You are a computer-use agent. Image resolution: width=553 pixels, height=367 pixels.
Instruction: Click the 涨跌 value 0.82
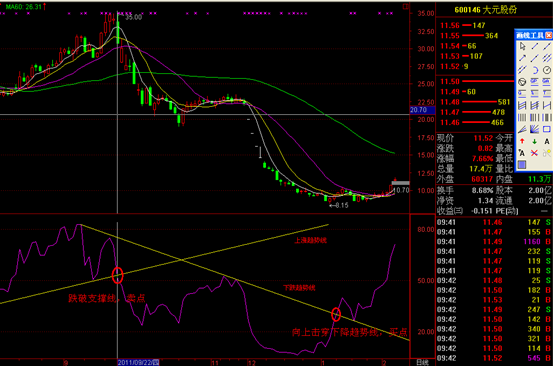point(485,148)
